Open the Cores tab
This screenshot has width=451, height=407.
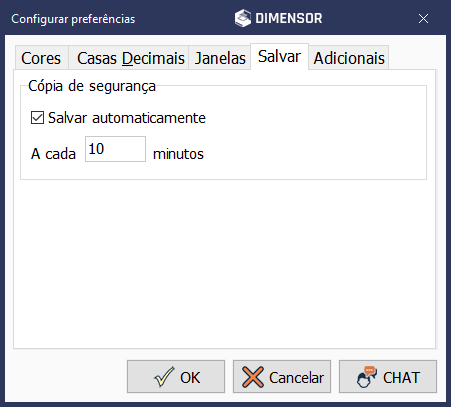click(x=41, y=58)
